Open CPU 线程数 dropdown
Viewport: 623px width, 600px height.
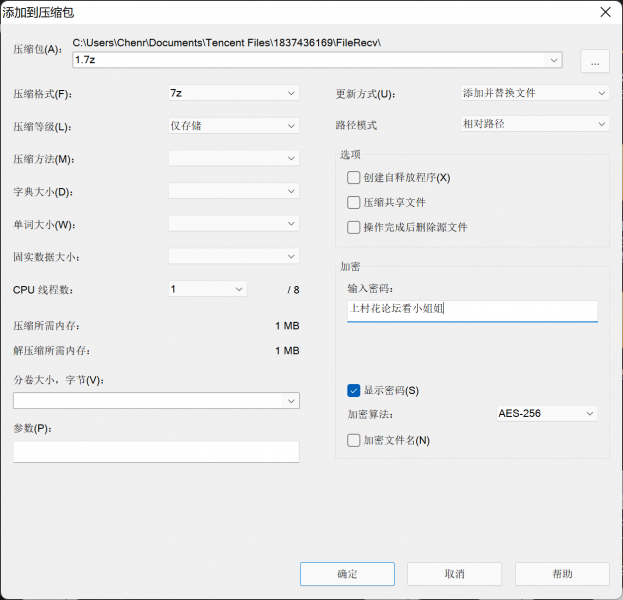point(208,289)
